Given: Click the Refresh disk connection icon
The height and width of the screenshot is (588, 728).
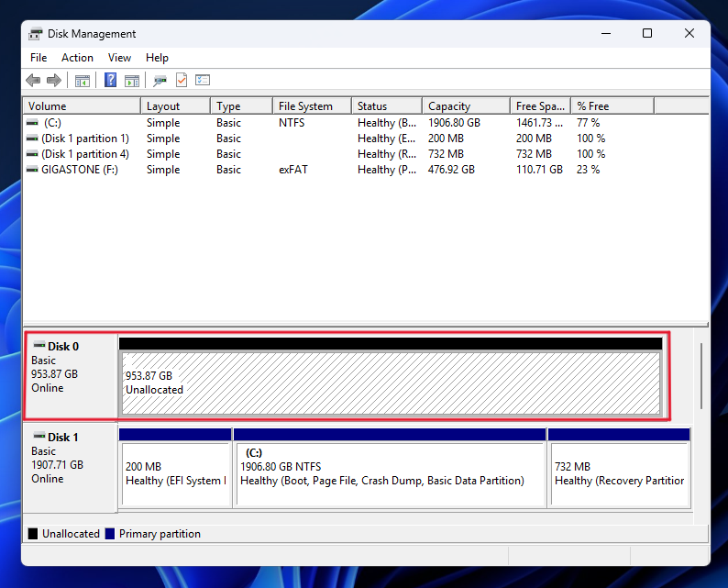Looking at the screenshot, I should click(160, 81).
